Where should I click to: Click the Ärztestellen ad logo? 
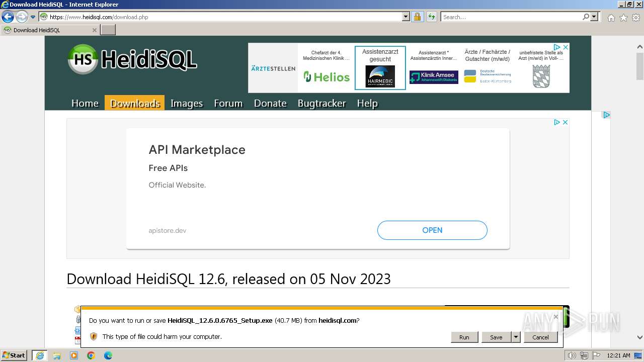pos(273,68)
